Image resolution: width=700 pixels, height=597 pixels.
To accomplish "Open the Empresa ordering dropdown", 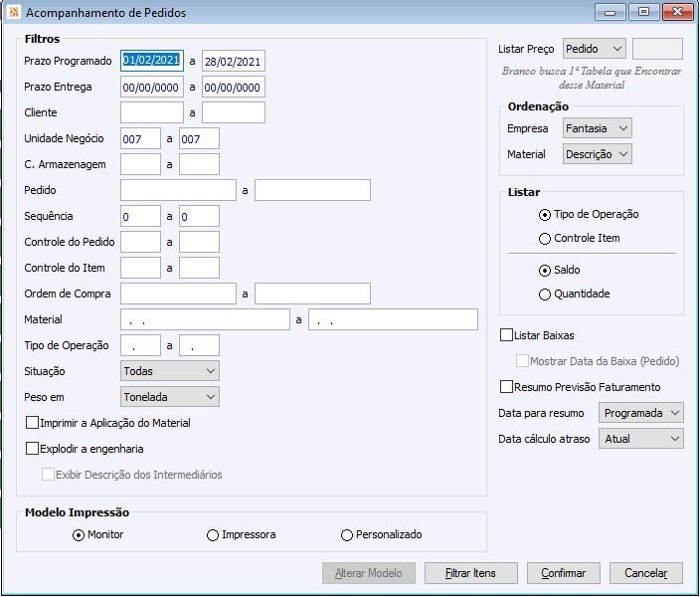I will click(x=597, y=128).
